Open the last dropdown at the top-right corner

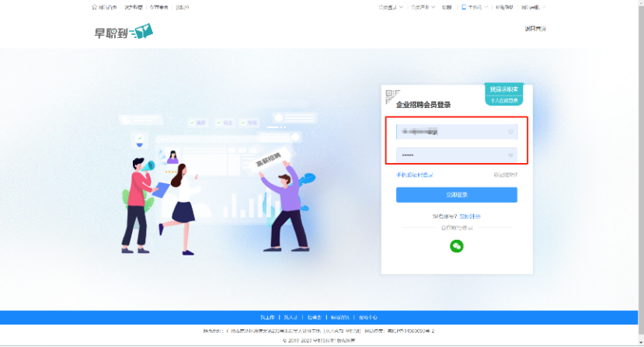pos(533,8)
